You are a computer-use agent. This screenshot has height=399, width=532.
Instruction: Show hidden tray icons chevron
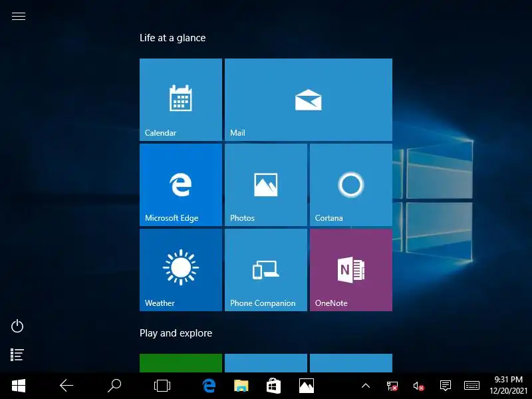coord(365,386)
